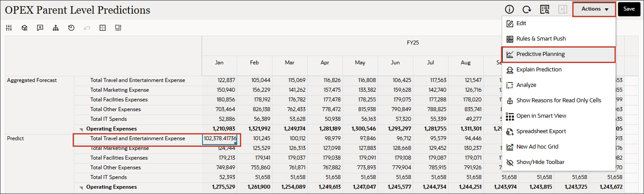This screenshot has height=194, width=644.
Task: Edit the selected cell containing 102,378.41736
Action: click(220, 138)
